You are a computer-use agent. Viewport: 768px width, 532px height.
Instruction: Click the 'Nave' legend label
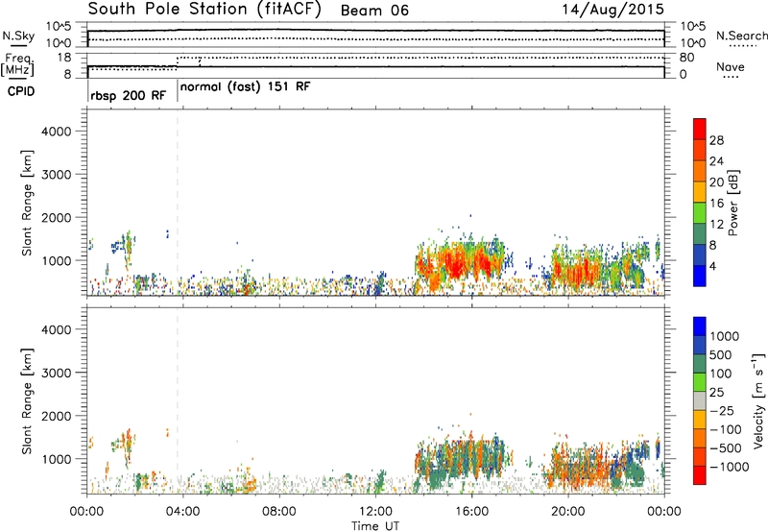(x=731, y=67)
